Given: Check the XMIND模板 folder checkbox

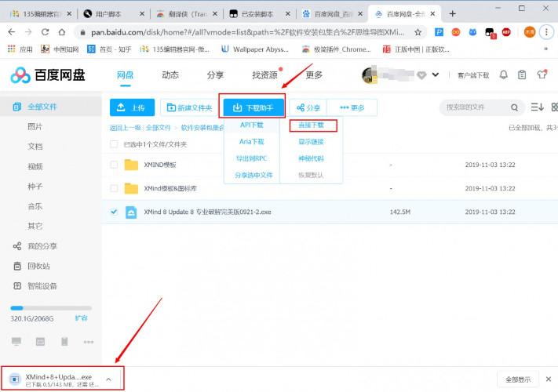Looking at the screenshot, I should (x=114, y=165).
